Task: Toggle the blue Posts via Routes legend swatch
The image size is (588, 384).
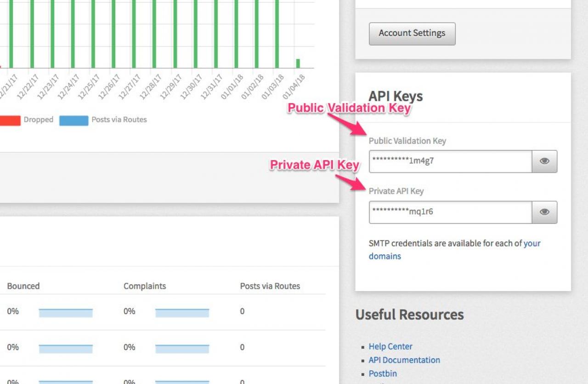Action: pyautogui.click(x=73, y=120)
